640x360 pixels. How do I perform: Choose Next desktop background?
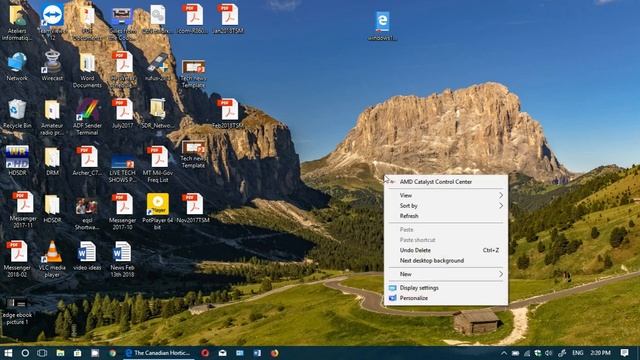tap(446, 260)
